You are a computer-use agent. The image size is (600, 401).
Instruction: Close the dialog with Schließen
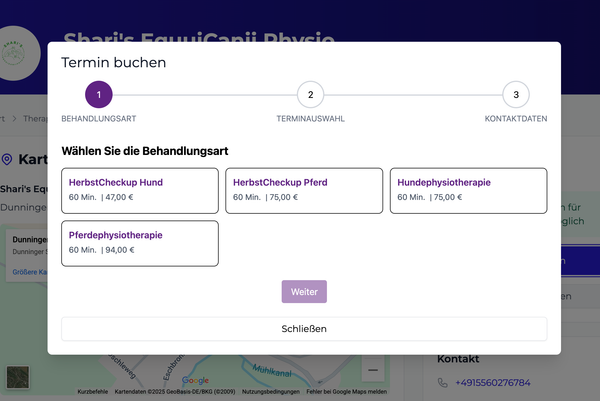tap(304, 328)
